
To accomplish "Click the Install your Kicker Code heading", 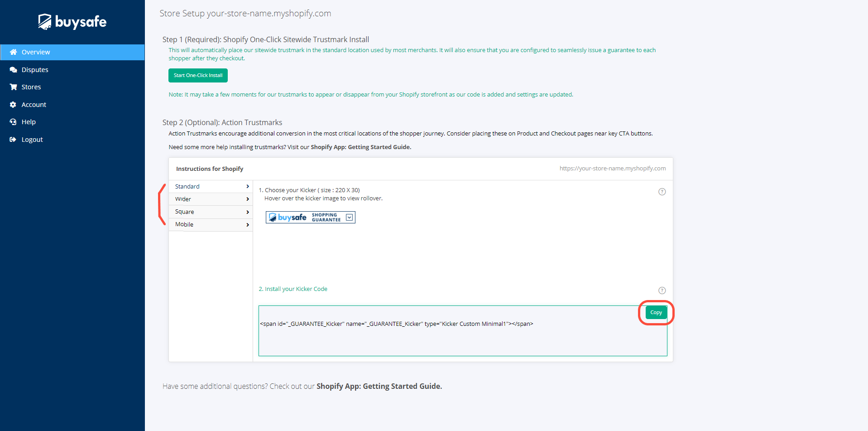I will (293, 289).
